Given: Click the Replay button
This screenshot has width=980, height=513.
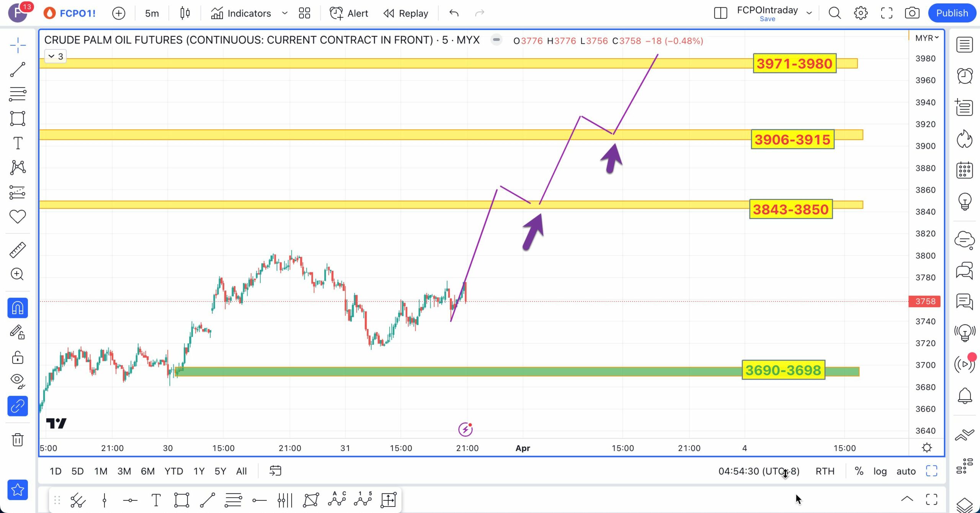Looking at the screenshot, I should [406, 13].
